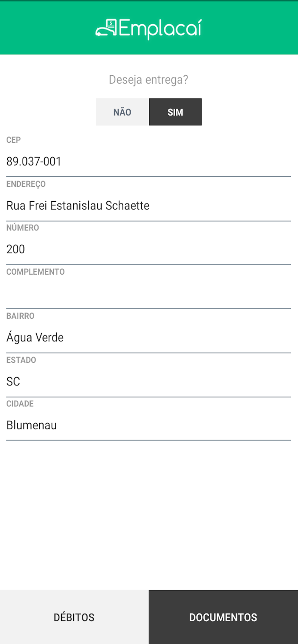Click the Emplacaí header title text
This screenshot has height=644, width=298.
pyautogui.click(x=160, y=29)
